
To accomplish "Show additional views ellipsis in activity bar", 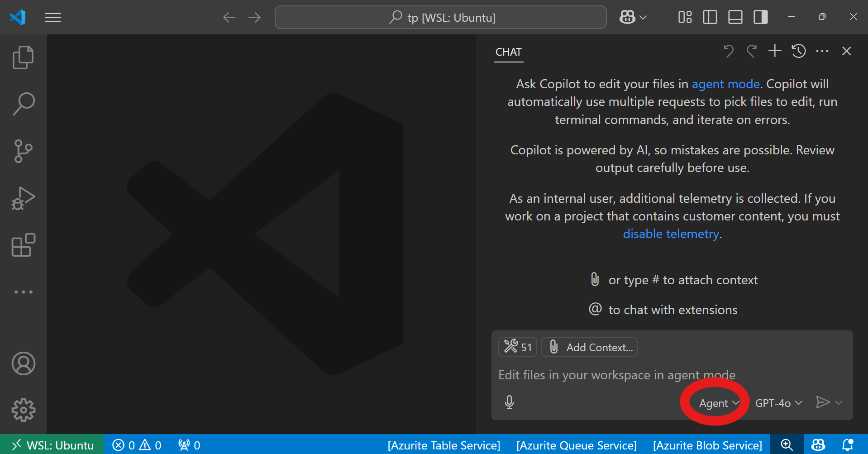I will point(23,292).
